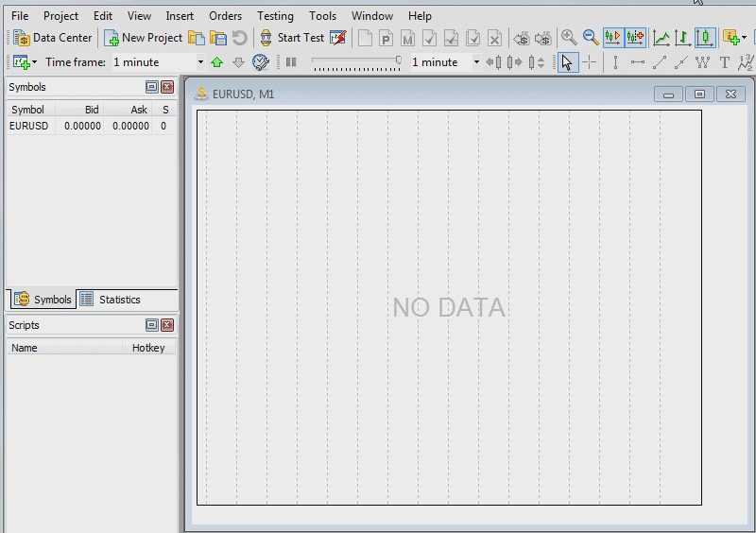The image size is (756, 533).
Task: Click the bar with up-down arrows icon
Action: pyautogui.click(x=536, y=62)
